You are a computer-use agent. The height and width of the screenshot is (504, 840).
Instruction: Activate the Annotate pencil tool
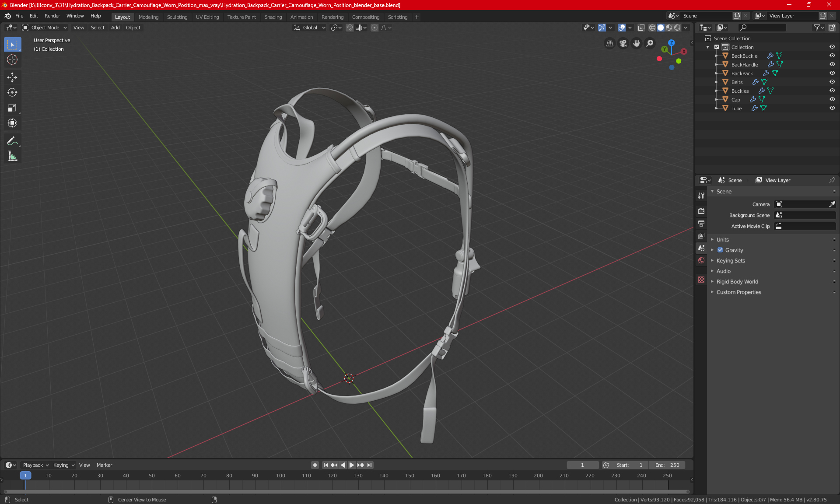(12, 141)
